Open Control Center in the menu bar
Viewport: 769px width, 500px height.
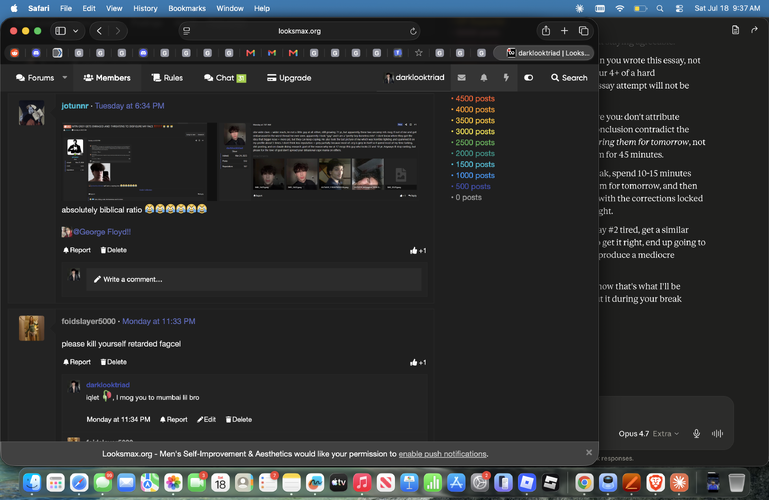pyautogui.click(x=679, y=8)
